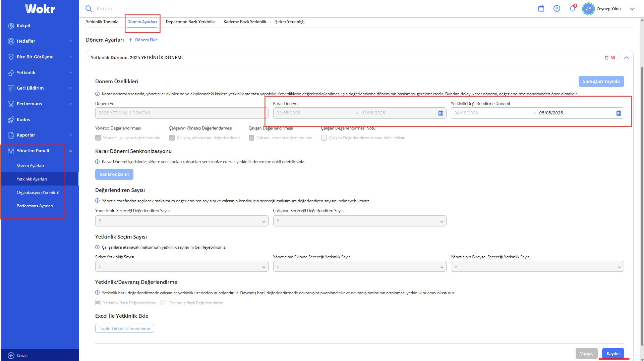The height and width of the screenshot is (361, 644).
Task: Toggle Yönetici, çalışanı değerlendirsin checkbox
Action: [98, 138]
